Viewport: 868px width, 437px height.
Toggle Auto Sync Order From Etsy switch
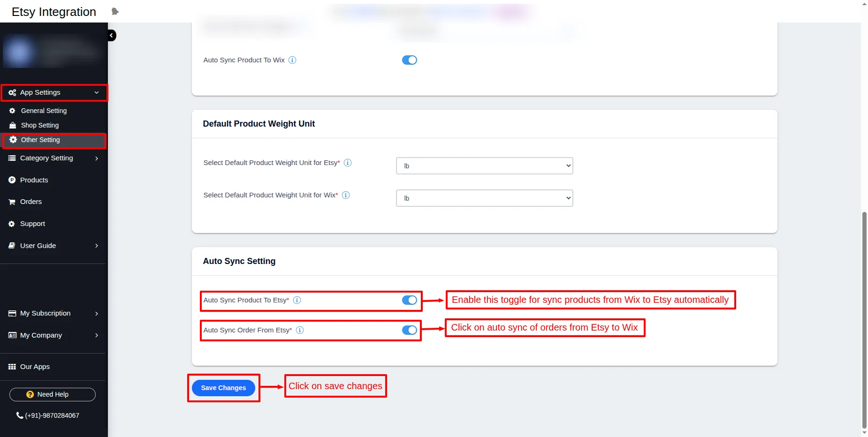click(x=410, y=330)
